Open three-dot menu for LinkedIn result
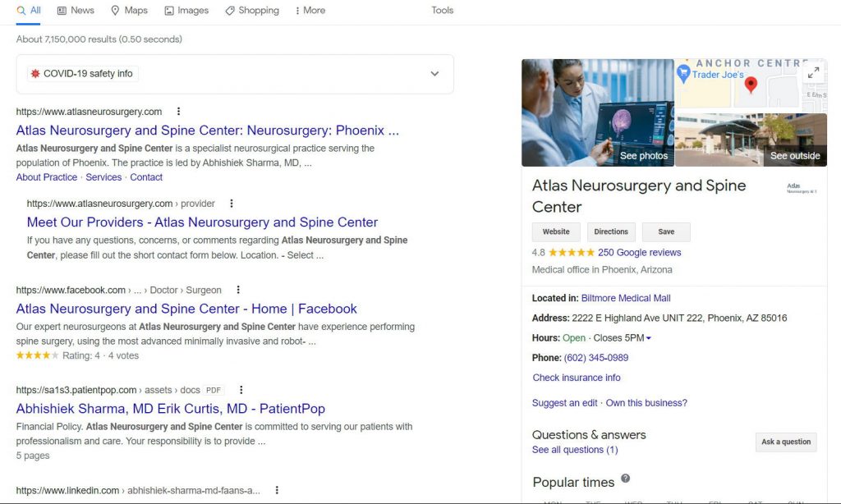The height and width of the screenshot is (504, 841). tap(277, 490)
